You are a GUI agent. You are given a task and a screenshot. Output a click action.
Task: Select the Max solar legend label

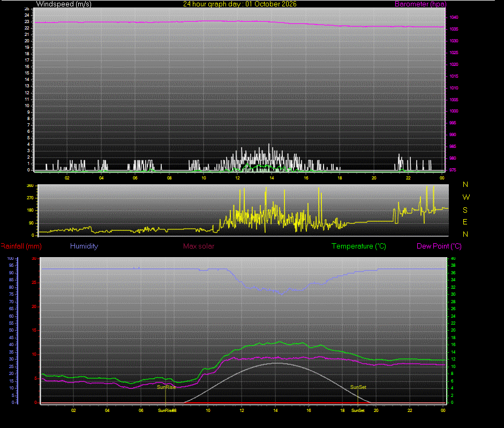[x=199, y=246]
